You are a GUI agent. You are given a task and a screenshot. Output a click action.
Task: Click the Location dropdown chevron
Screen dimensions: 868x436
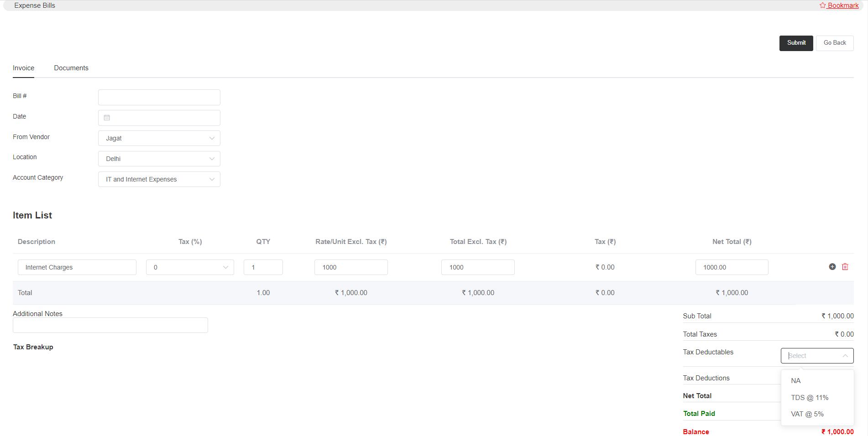tap(212, 158)
